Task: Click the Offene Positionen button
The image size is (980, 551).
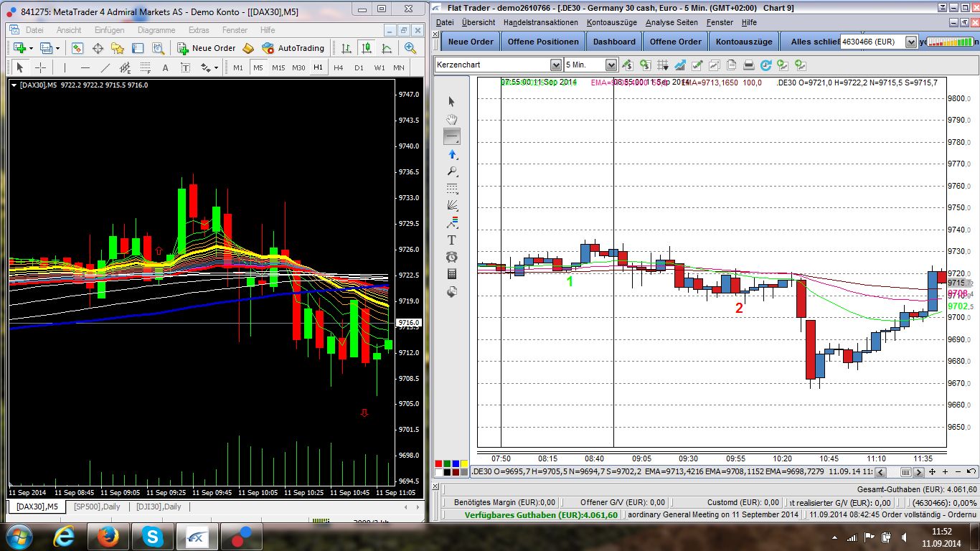Action: 543,42
